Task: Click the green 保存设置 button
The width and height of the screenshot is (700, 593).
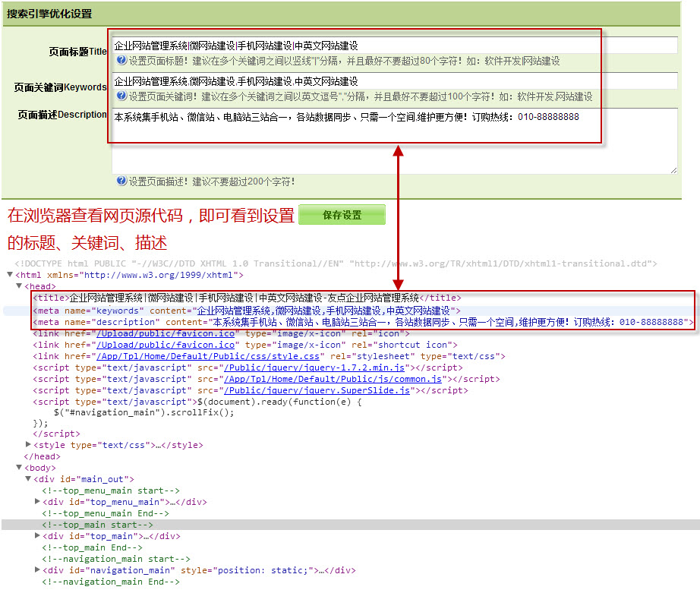Action: [342, 215]
